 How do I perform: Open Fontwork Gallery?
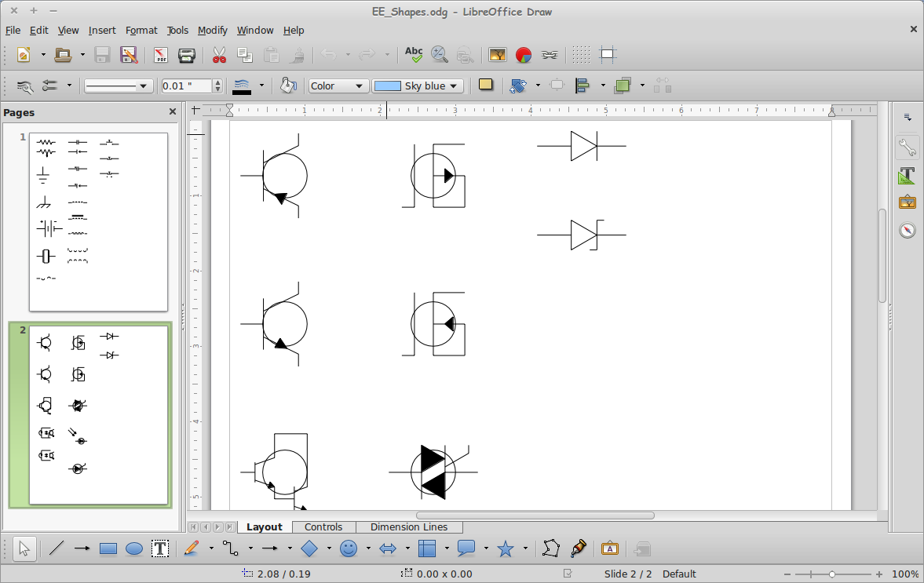pyautogui.click(x=610, y=548)
